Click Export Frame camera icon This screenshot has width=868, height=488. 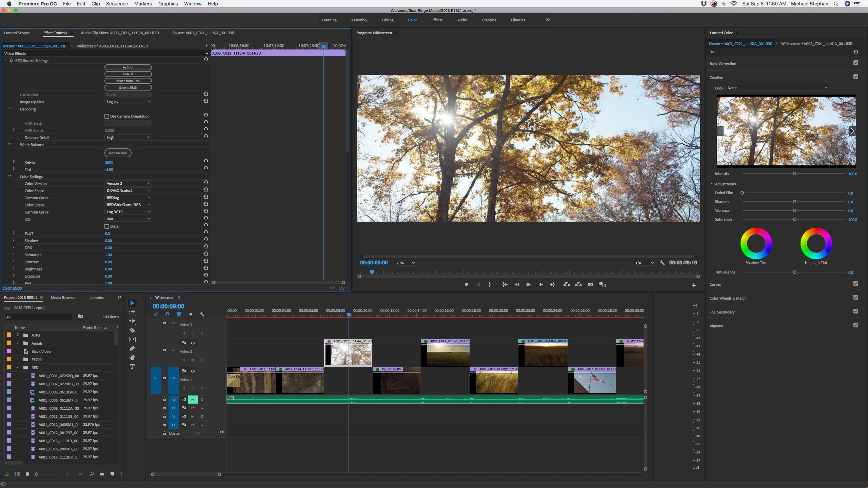pos(591,285)
